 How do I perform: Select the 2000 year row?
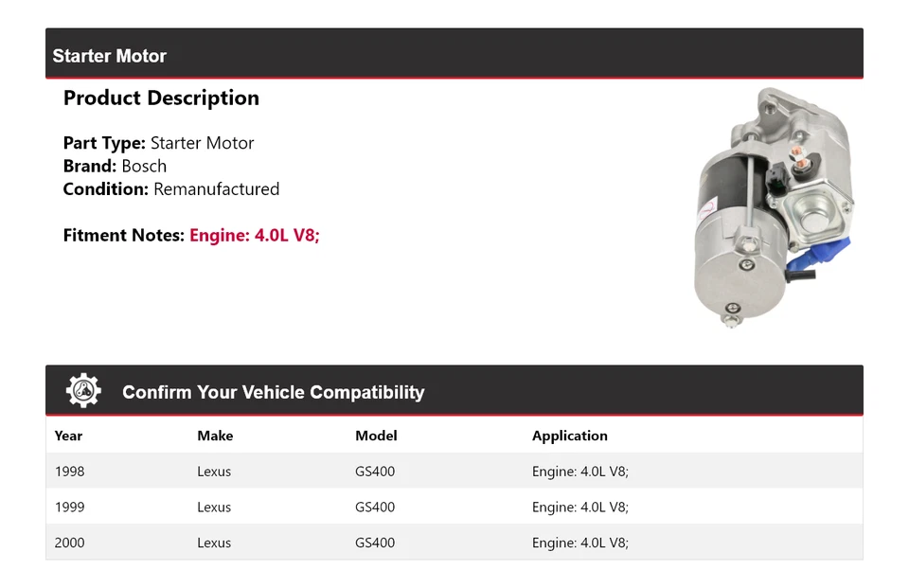point(70,543)
